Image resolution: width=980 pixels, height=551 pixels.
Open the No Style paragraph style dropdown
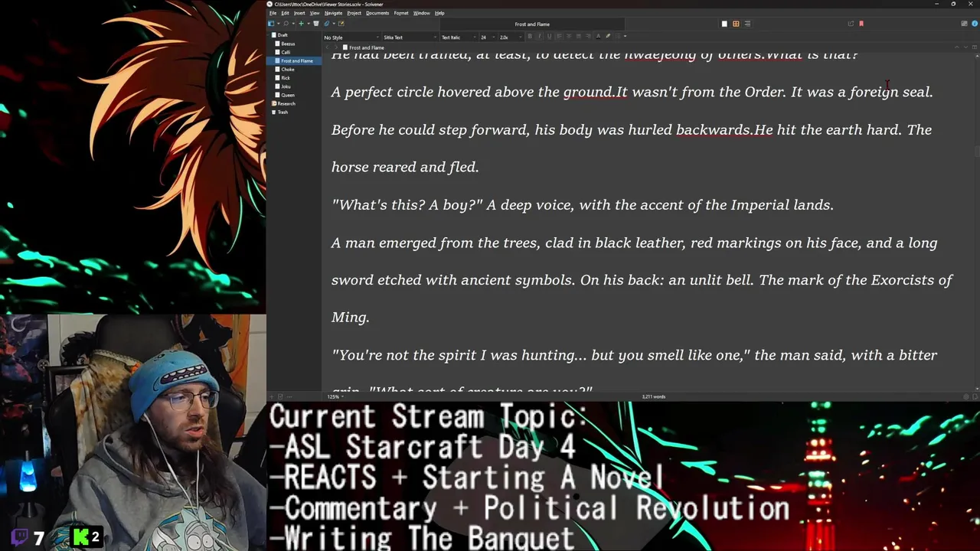(351, 37)
